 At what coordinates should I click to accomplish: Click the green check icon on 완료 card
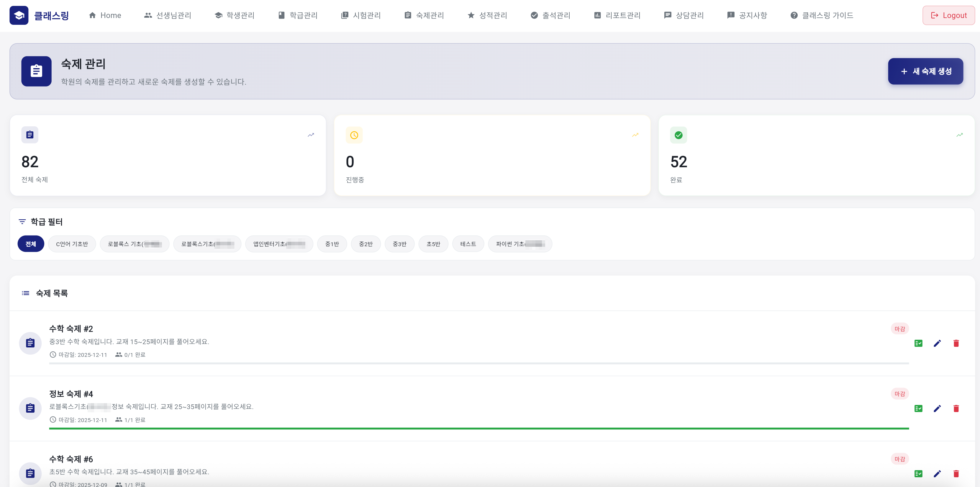[x=678, y=135]
